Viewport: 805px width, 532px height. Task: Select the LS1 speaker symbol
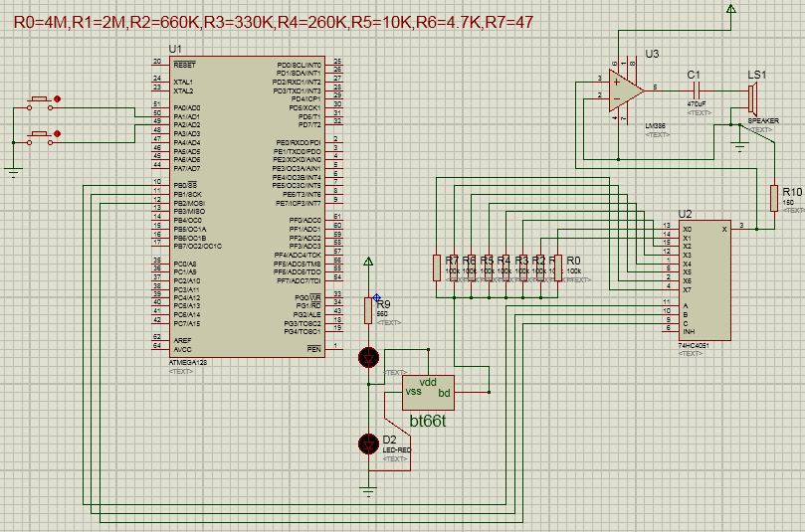(x=752, y=99)
